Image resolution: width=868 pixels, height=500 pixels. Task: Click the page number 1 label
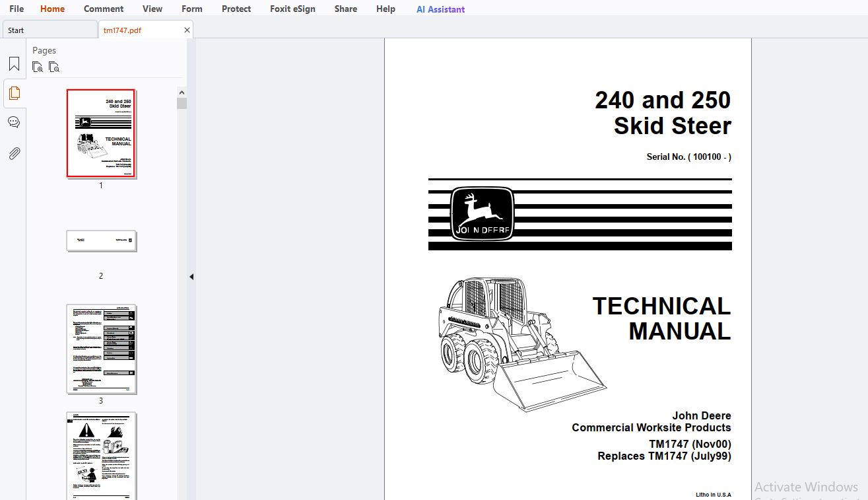[101, 186]
